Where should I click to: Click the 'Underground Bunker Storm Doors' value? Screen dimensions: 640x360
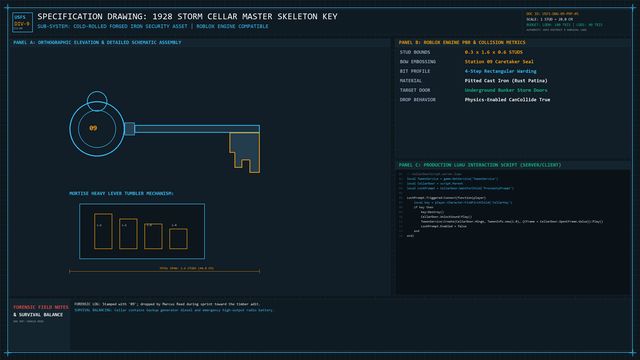click(x=506, y=90)
